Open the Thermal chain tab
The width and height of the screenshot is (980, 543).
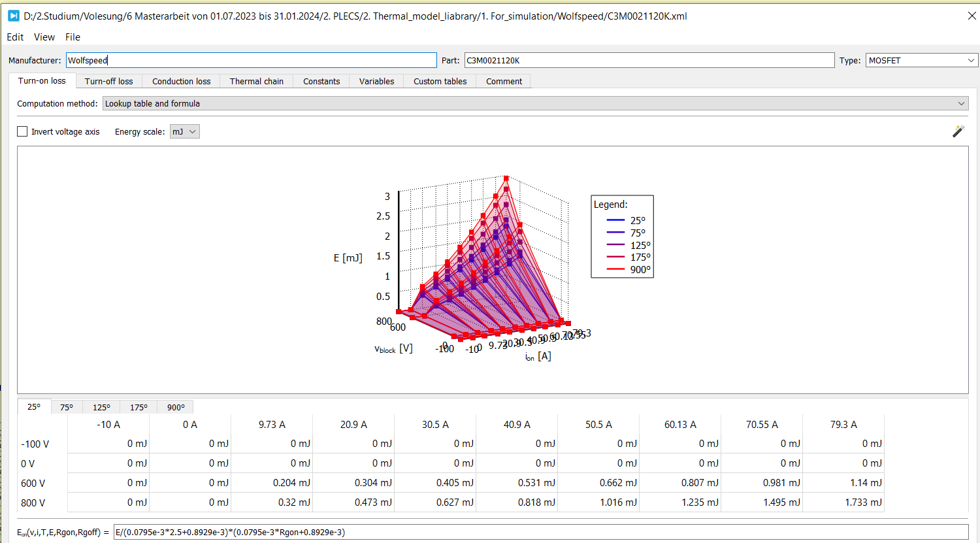tap(257, 82)
